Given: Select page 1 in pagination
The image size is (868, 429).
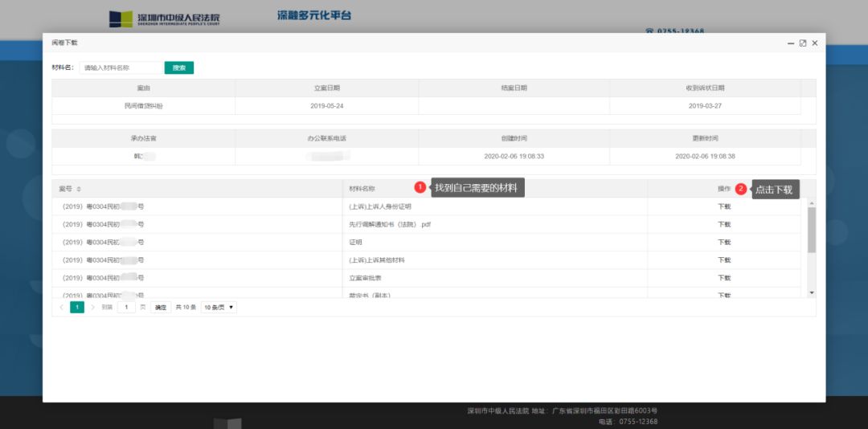Looking at the screenshot, I should [x=77, y=307].
